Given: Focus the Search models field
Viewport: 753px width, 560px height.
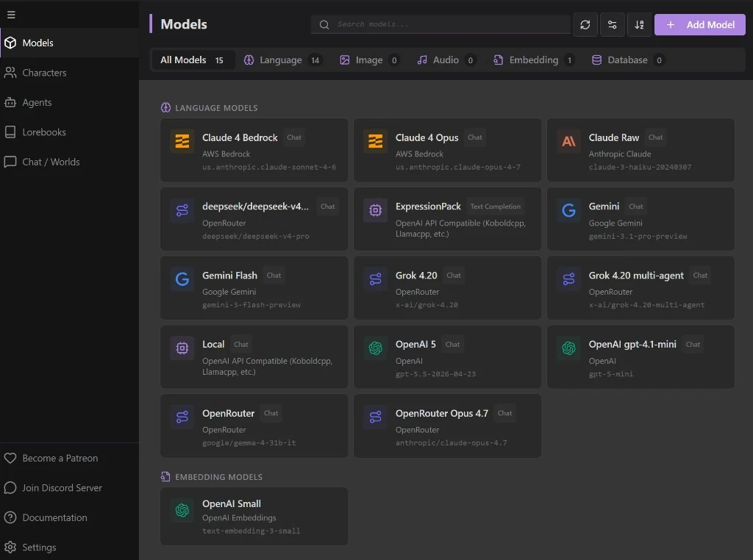Looking at the screenshot, I should pos(441,24).
